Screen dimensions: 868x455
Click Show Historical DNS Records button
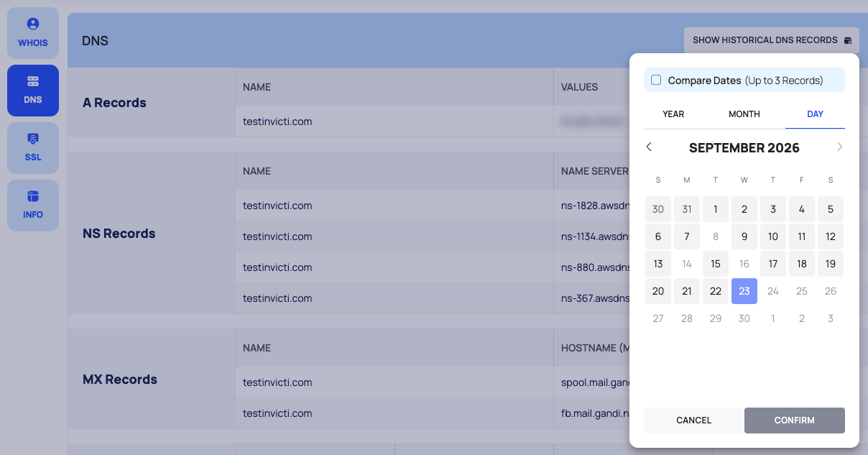772,40
